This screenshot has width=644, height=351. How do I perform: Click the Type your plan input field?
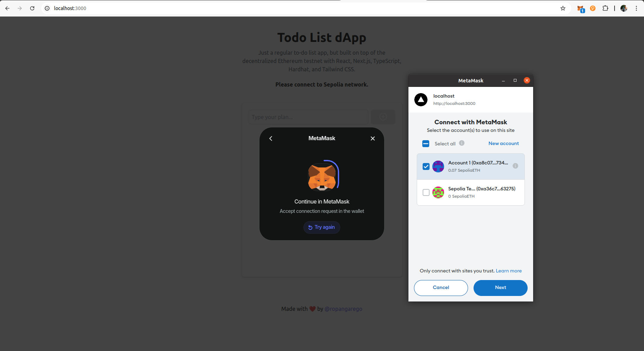pyautogui.click(x=308, y=117)
